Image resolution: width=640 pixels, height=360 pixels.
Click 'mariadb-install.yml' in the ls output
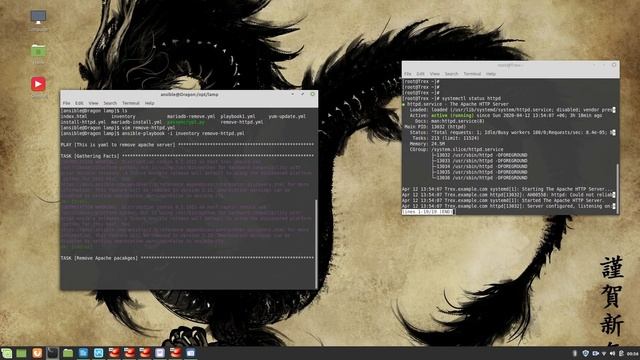tap(136, 122)
